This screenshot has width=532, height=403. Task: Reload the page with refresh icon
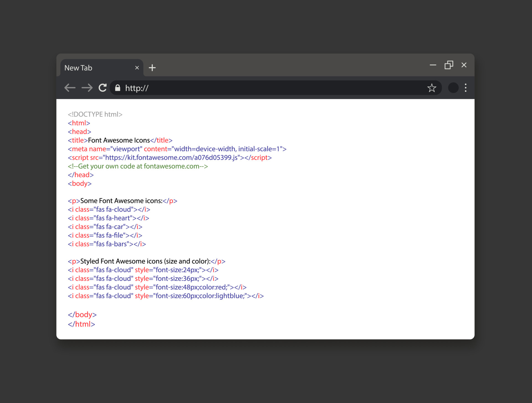tap(103, 88)
